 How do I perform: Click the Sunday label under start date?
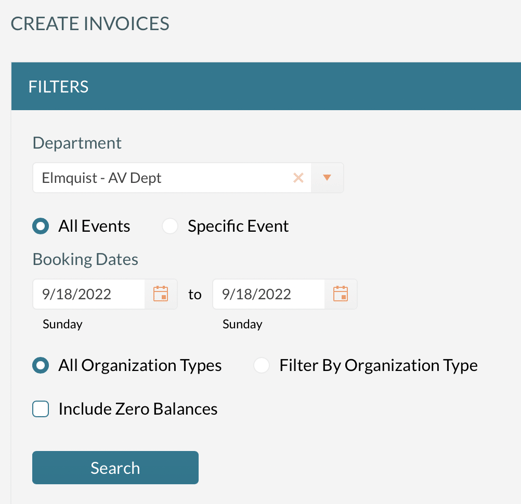pos(62,324)
